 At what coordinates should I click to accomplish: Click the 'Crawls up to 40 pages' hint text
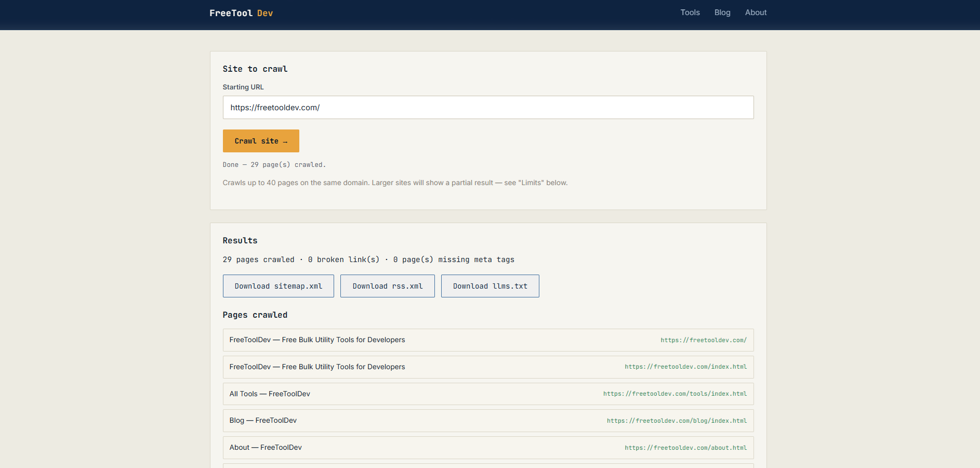(395, 183)
